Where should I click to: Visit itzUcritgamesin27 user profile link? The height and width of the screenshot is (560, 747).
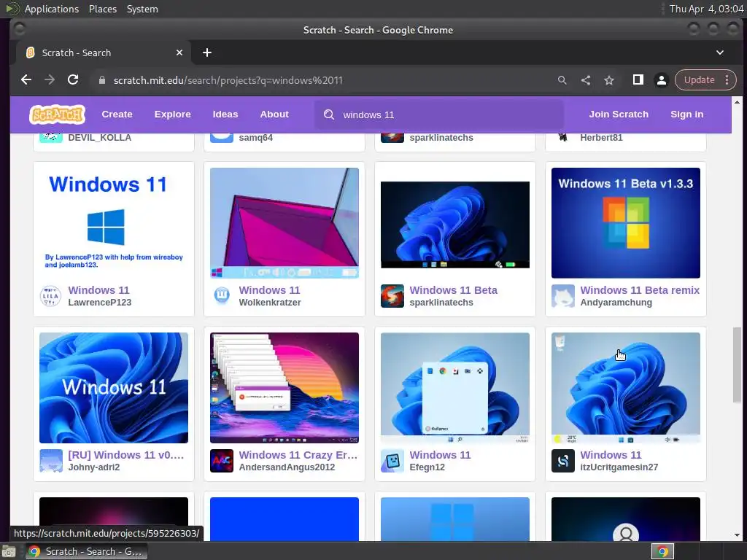click(619, 467)
